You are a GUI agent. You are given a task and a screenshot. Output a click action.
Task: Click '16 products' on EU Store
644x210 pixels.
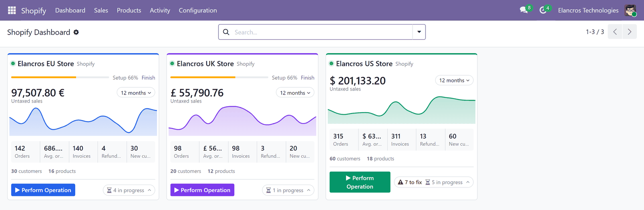point(62,171)
